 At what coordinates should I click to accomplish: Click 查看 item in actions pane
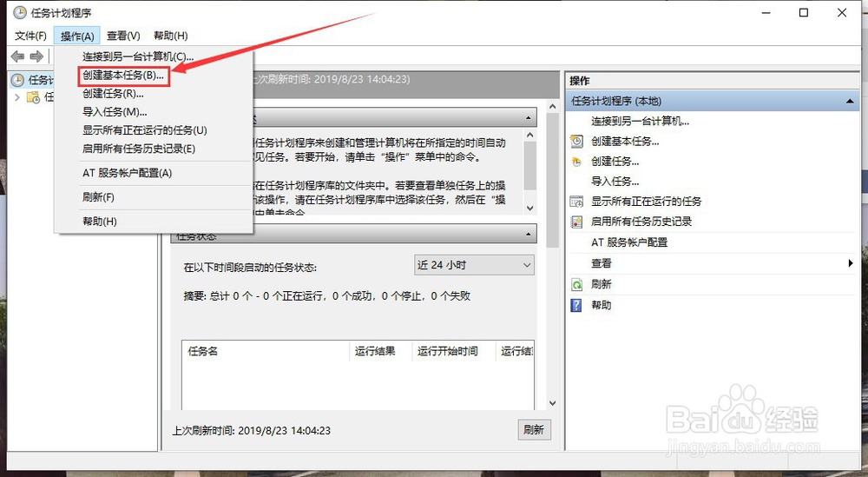602,263
